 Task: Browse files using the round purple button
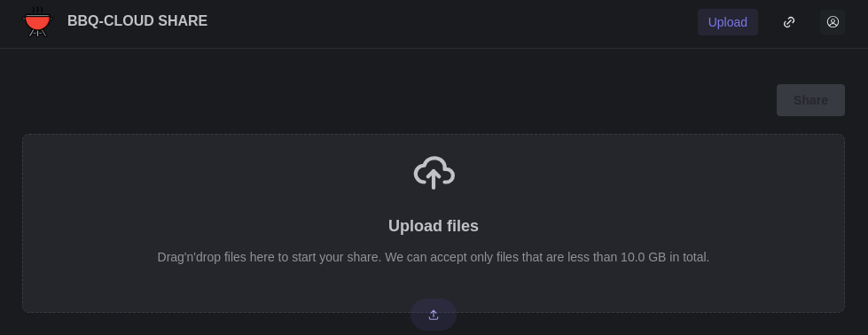point(434,315)
